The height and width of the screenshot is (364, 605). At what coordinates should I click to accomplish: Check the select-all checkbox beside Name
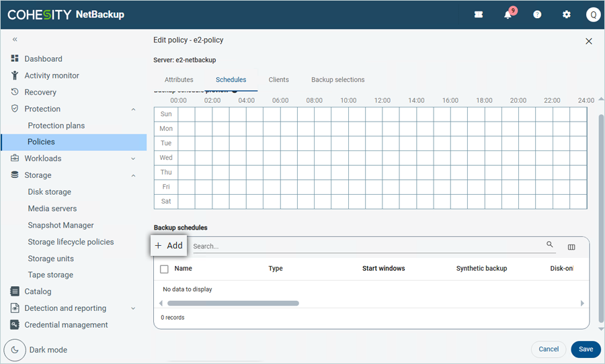coord(165,269)
